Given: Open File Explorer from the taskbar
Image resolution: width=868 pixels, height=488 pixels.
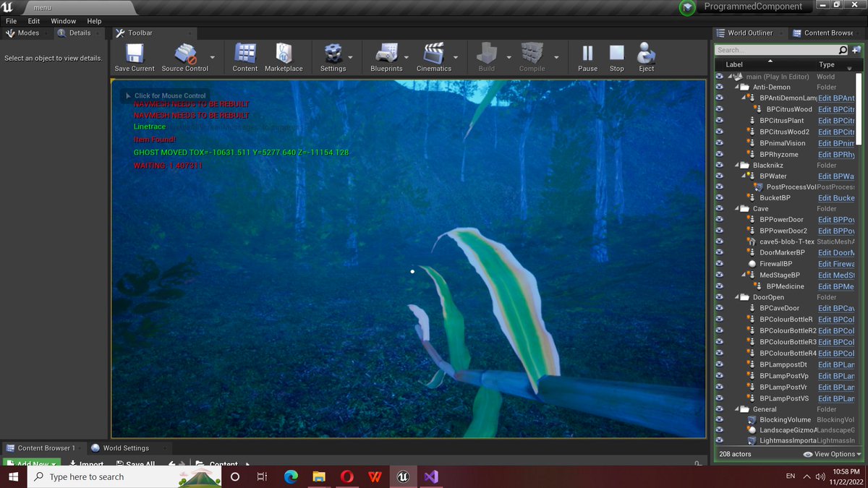Looking at the screenshot, I should click(x=319, y=477).
